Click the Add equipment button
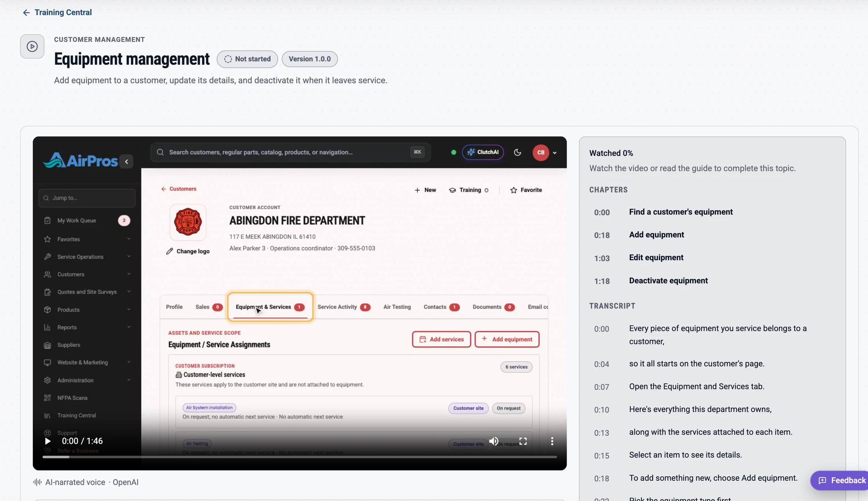This screenshot has height=501, width=868. click(x=507, y=339)
